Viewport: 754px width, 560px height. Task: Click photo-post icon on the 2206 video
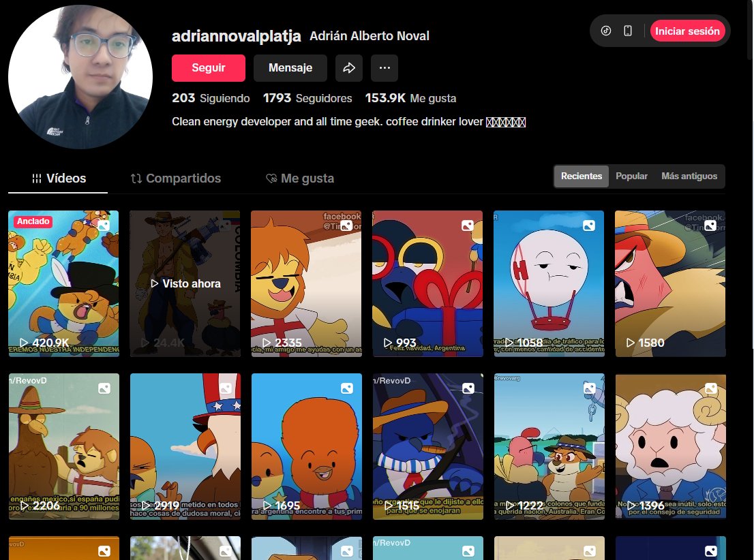104,388
